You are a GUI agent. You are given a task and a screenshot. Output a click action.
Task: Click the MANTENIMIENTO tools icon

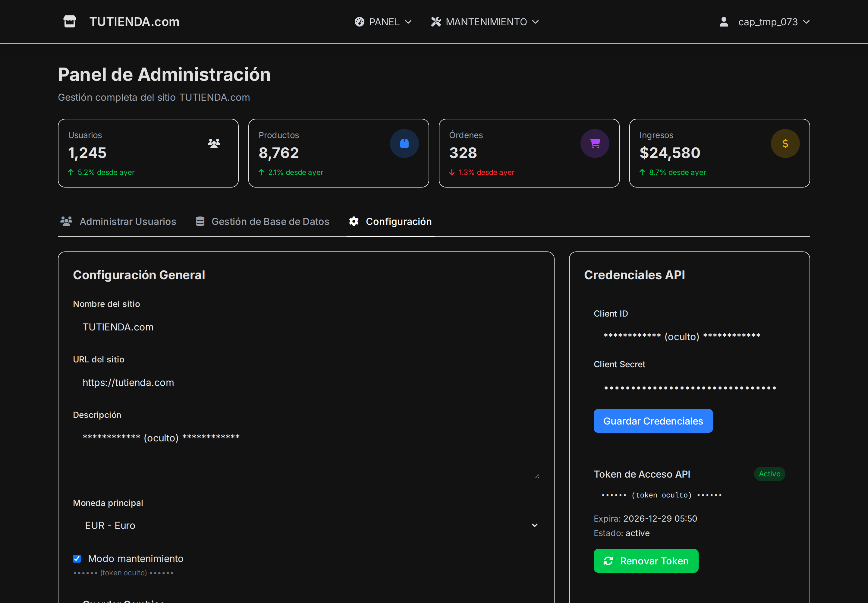[x=436, y=22]
